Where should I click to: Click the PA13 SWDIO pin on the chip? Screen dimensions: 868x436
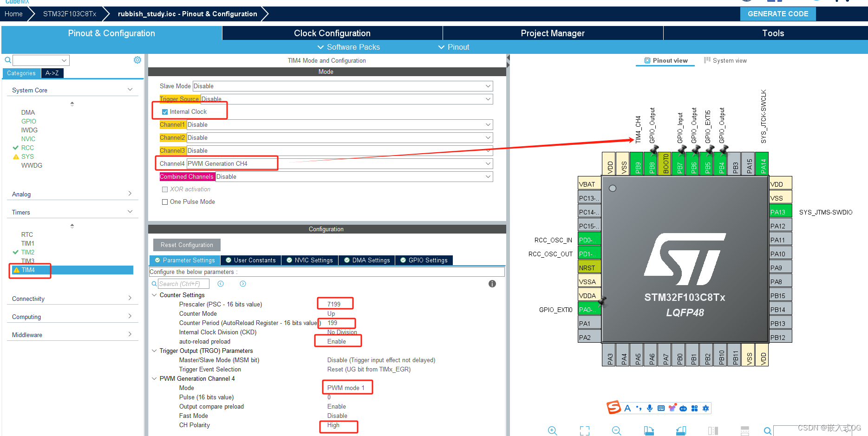[x=781, y=212]
